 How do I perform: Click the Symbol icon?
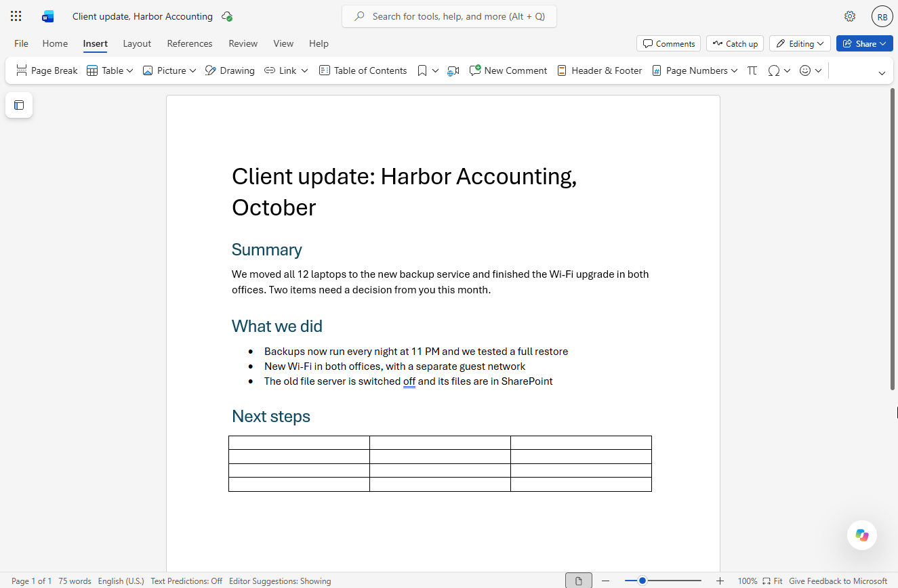click(x=774, y=70)
